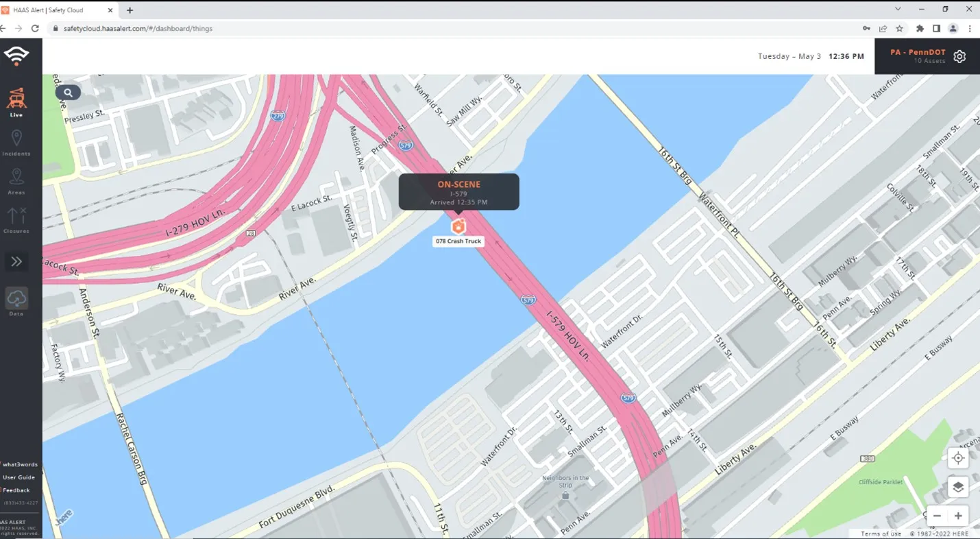Click the Terms of use link
This screenshot has height=539, width=980.
(x=881, y=534)
